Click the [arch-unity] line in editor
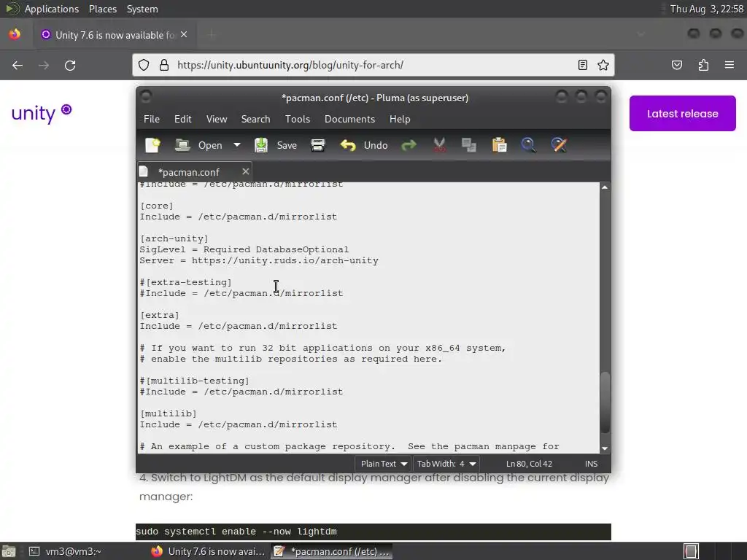Viewport: 747px width, 560px height. coord(174,238)
